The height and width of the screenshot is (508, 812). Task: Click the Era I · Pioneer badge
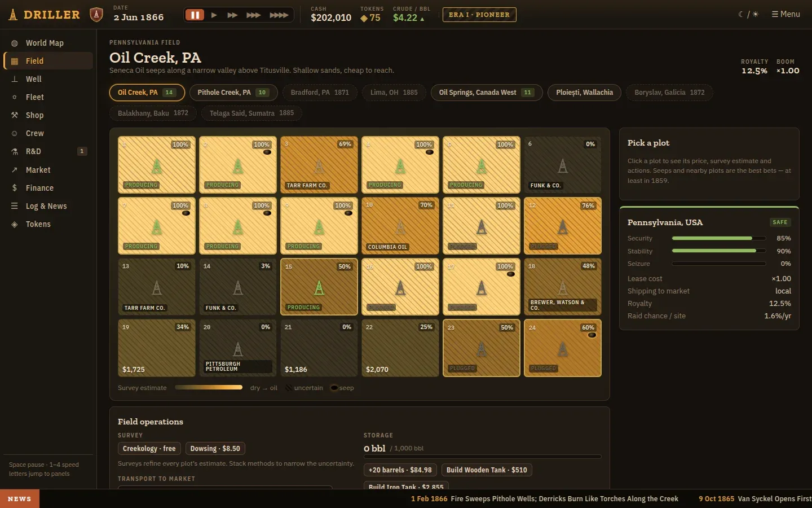pyautogui.click(x=479, y=15)
